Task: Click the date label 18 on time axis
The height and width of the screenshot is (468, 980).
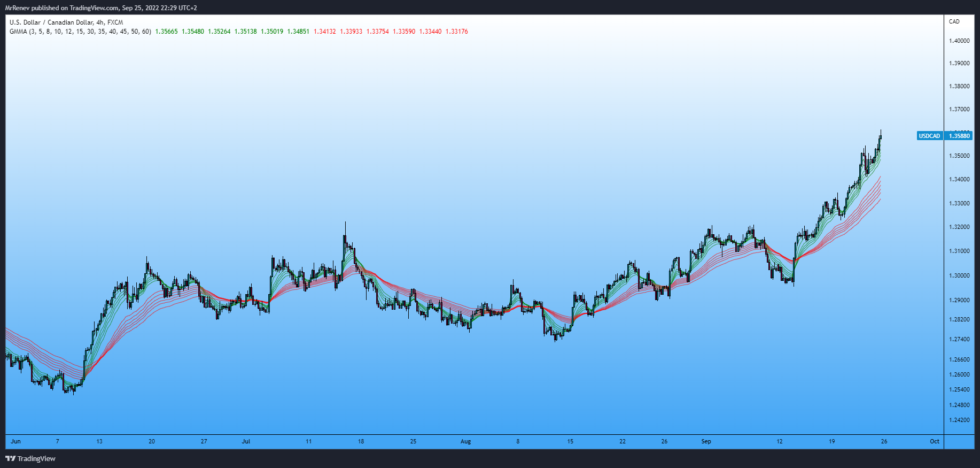Action: 361,441
